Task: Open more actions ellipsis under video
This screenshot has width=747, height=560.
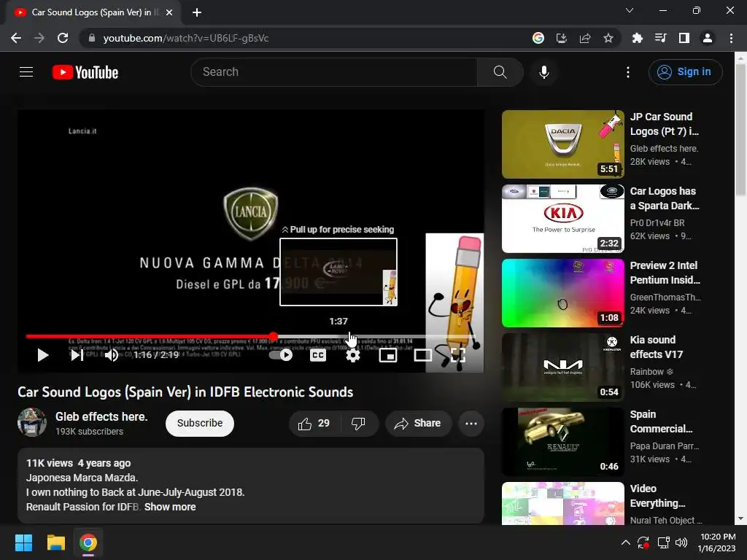Action: [471, 424]
